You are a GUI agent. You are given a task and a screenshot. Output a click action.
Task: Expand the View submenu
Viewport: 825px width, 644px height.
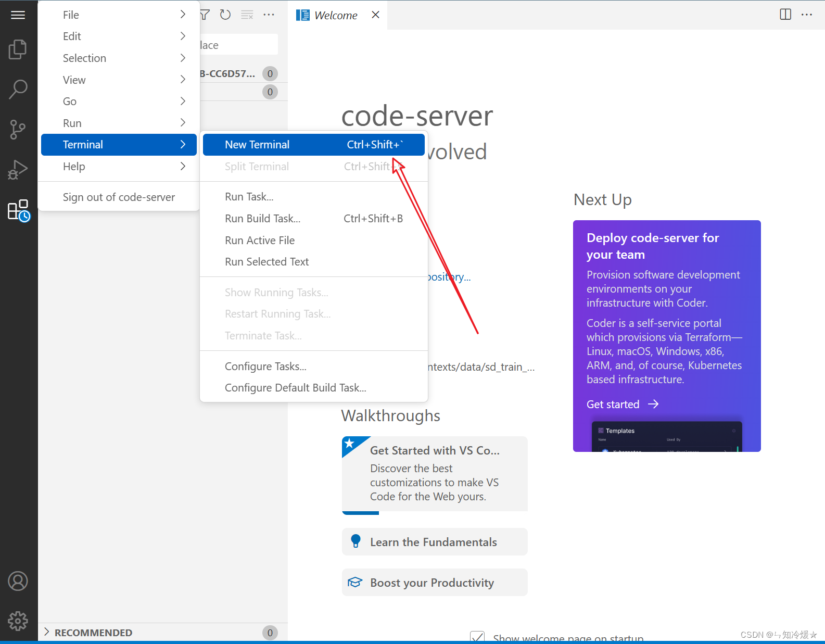pyautogui.click(x=119, y=80)
